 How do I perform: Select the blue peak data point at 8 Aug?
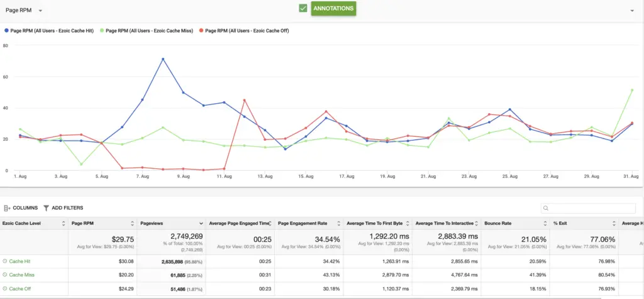pos(163,59)
